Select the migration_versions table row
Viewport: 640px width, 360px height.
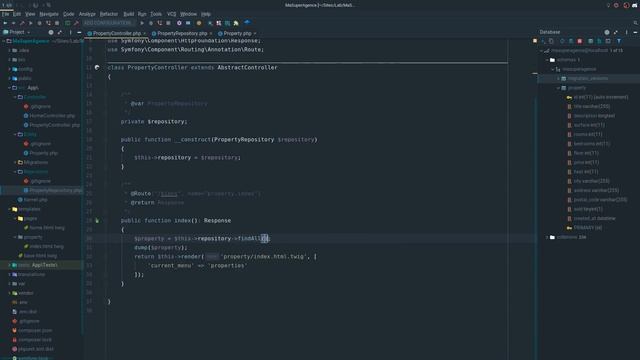click(588, 78)
